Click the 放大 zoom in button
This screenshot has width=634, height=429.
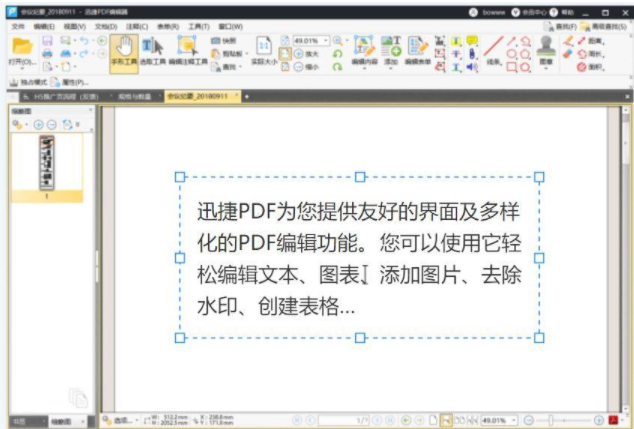[306, 54]
